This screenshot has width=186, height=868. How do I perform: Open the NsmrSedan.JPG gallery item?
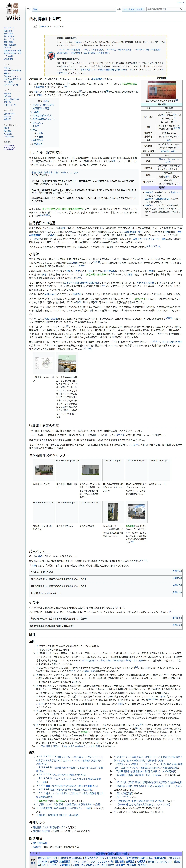click(x=136, y=461)
